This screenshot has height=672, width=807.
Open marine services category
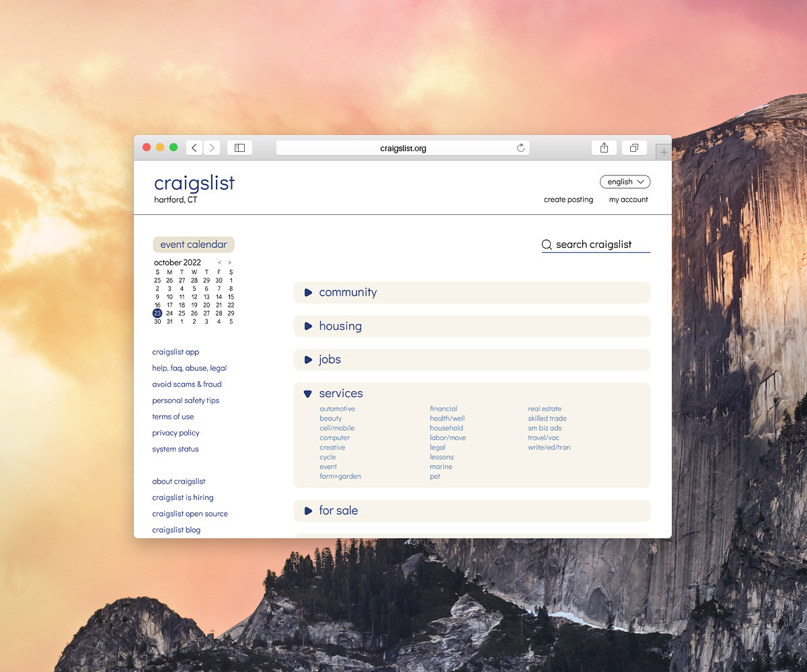tap(441, 466)
